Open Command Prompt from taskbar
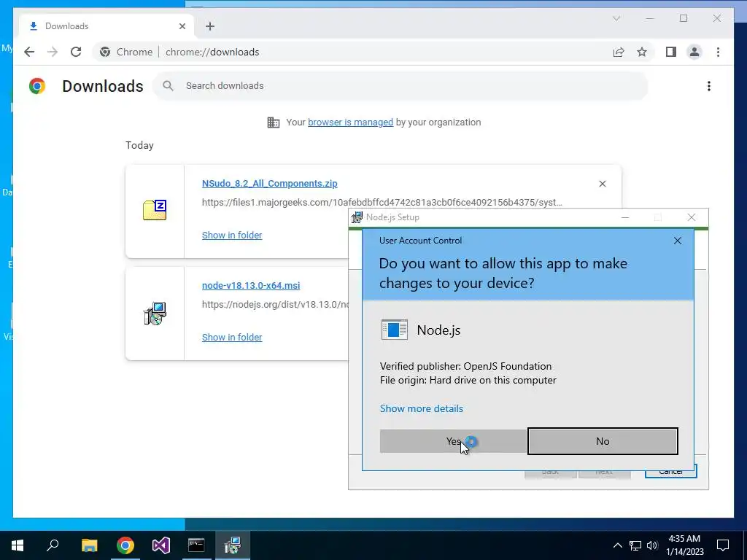This screenshot has width=747, height=560. tap(196, 545)
